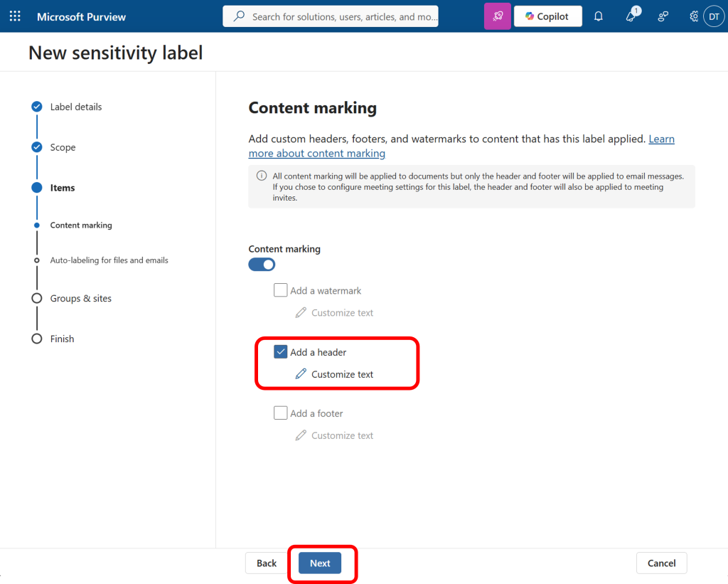Check the Add a watermark checkbox

click(x=280, y=290)
